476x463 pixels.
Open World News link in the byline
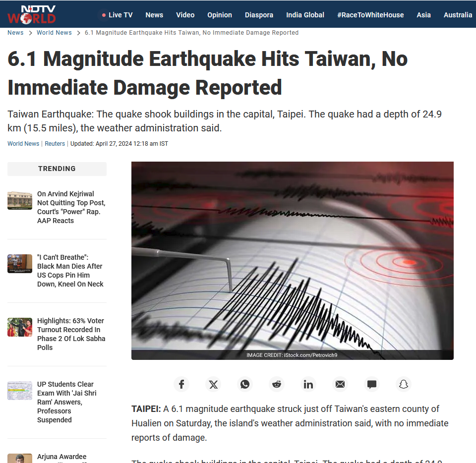[x=23, y=144]
